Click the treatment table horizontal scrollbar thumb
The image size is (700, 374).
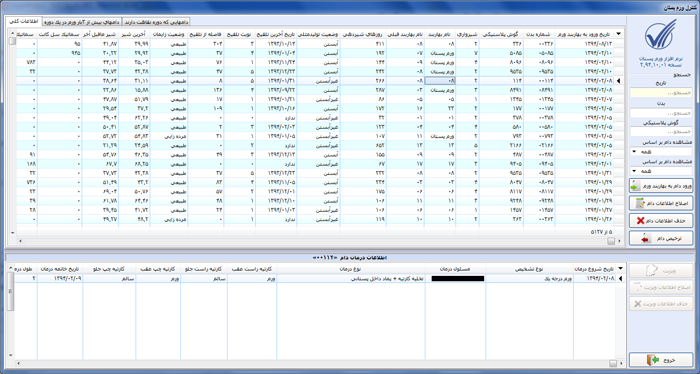point(612,363)
